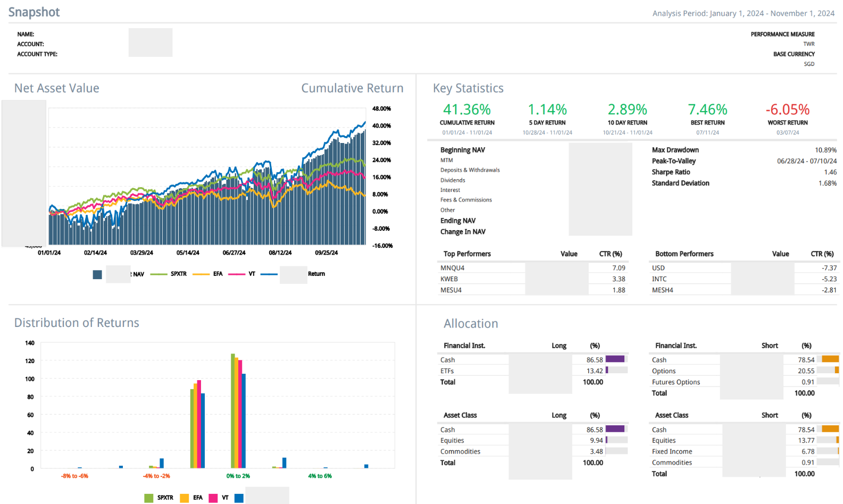Select the INTC bottom performer row
The image size is (843, 504).
click(x=744, y=279)
